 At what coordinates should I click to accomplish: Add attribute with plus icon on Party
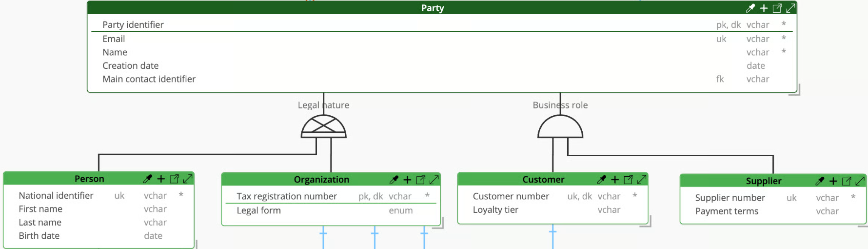point(764,8)
